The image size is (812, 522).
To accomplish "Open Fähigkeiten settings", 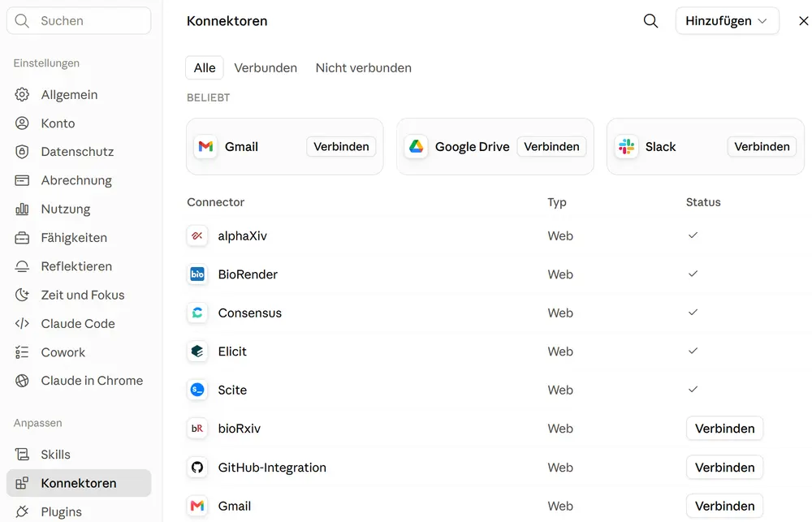I will [79, 238].
